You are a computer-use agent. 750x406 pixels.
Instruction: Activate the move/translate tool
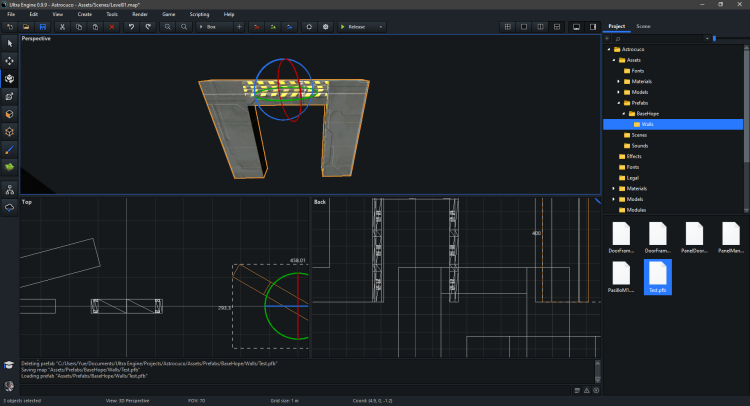(x=9, y=61)
